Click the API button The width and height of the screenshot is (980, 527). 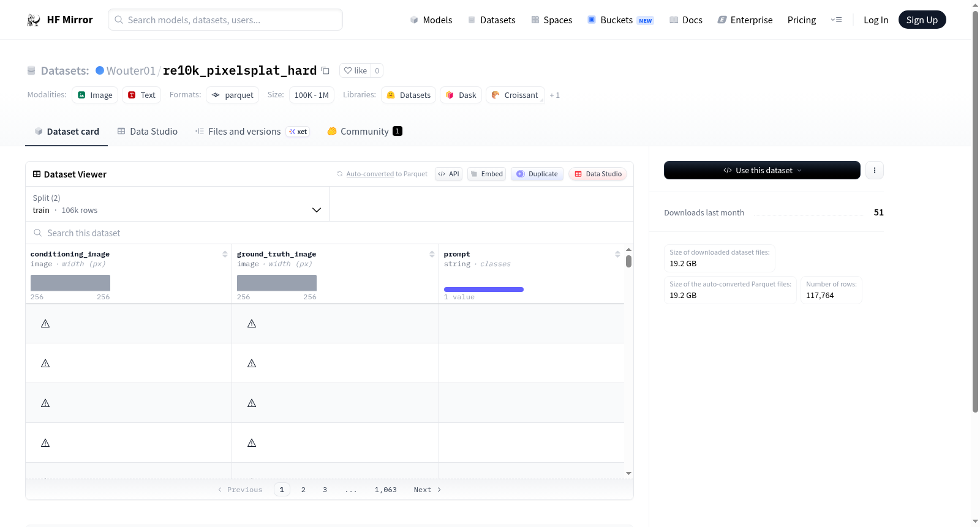point(448,174)
